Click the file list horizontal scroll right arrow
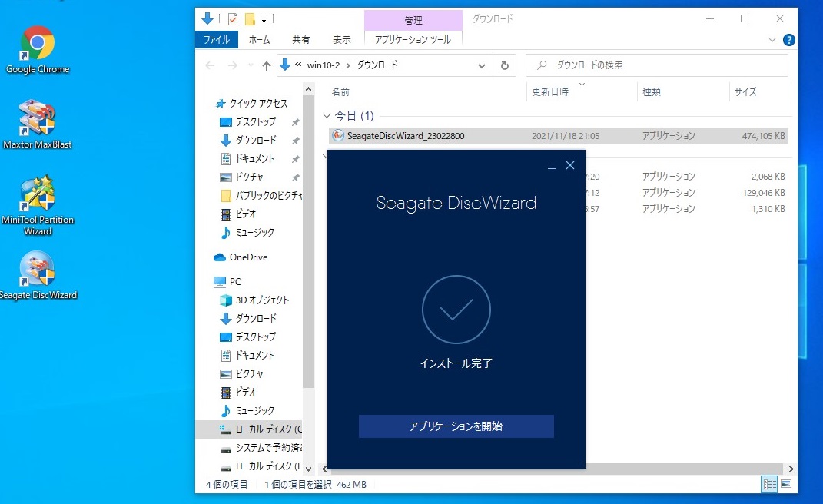The height and width of the screenshot is (504, 823). (791, 469)
